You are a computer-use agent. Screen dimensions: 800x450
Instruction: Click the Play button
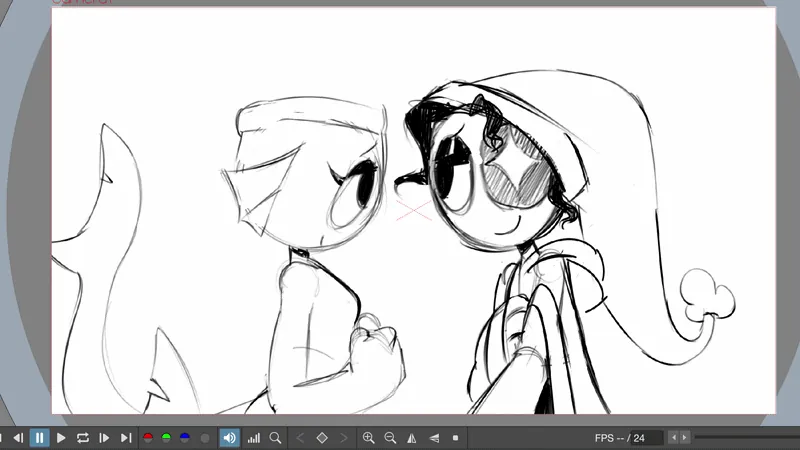61,438
